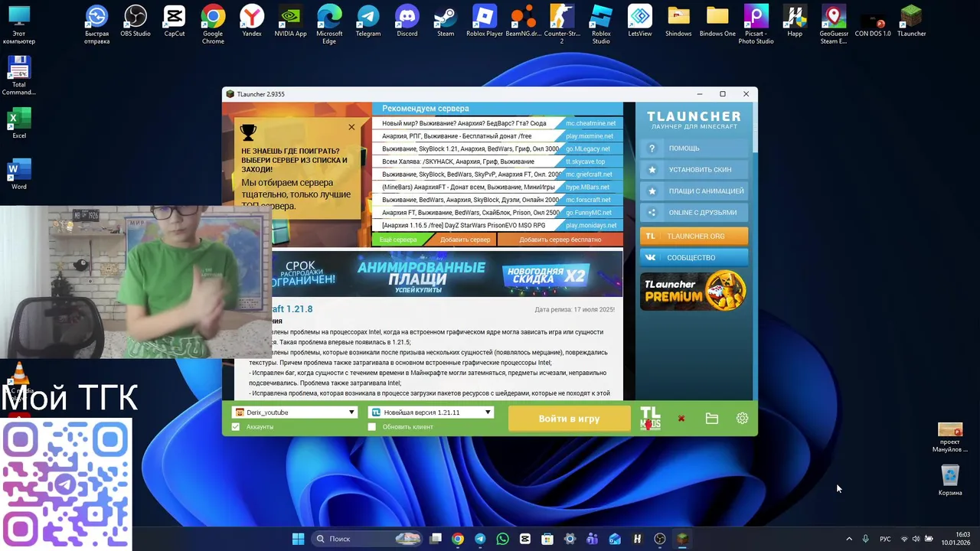Open TLauncher desktop shortcut icon
The image size is (980, 551).
pos(911,21)
